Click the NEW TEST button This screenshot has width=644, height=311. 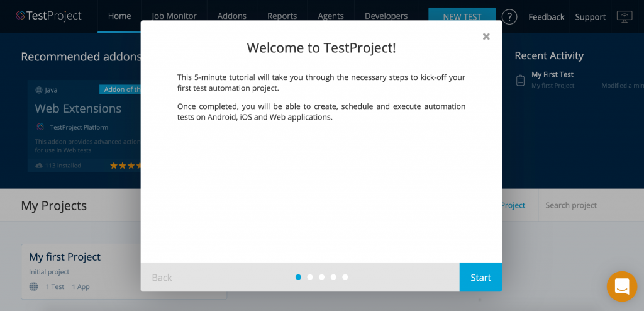462,17
